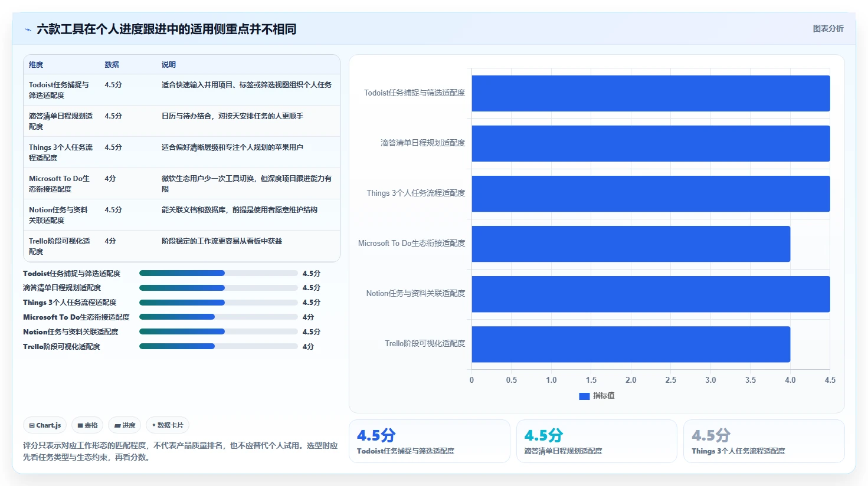This screenshot has height=486, width=868.
Task: Click chart axis label Notion任务与资料关联适配度
Action: coord(415,293)
